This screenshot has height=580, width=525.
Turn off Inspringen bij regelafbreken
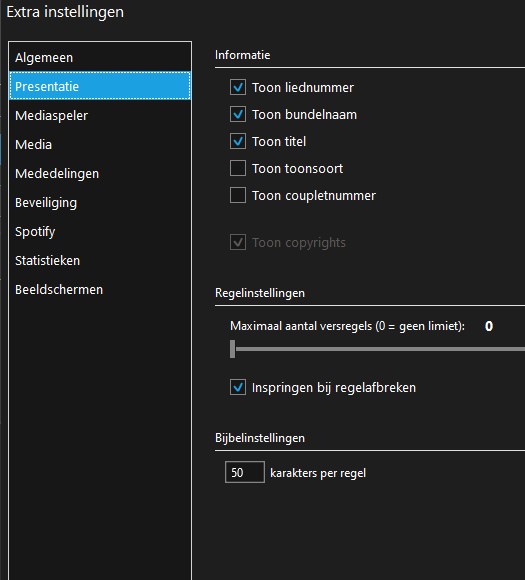pyautogui.click(x=238, y=387)
